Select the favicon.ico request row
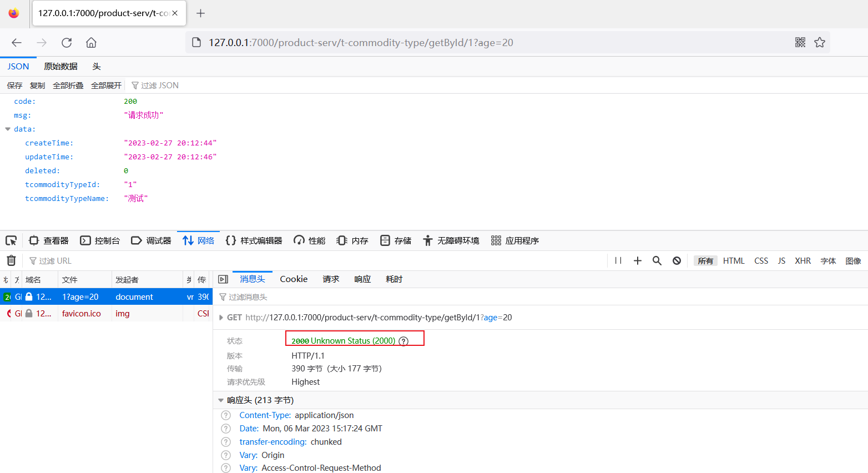 [x=106, y=314]
